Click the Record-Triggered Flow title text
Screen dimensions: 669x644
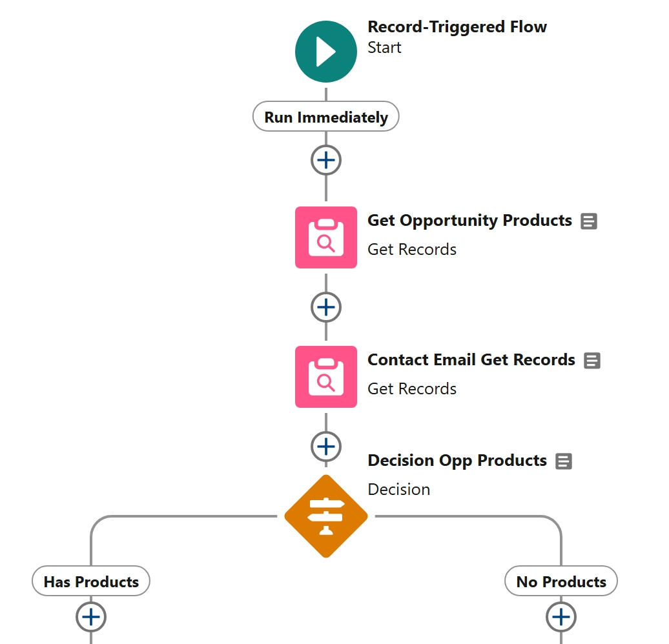click(457, 27)
